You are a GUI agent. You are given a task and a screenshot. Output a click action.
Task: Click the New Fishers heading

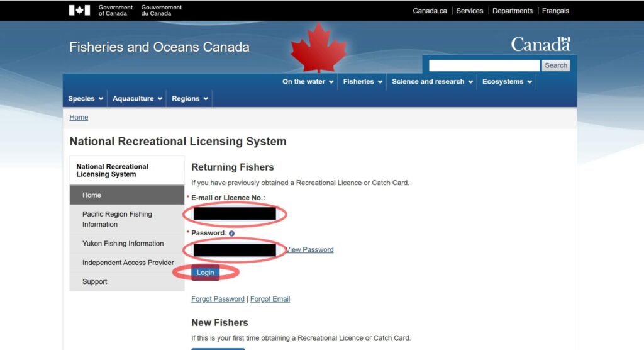(x=219, y=322)
